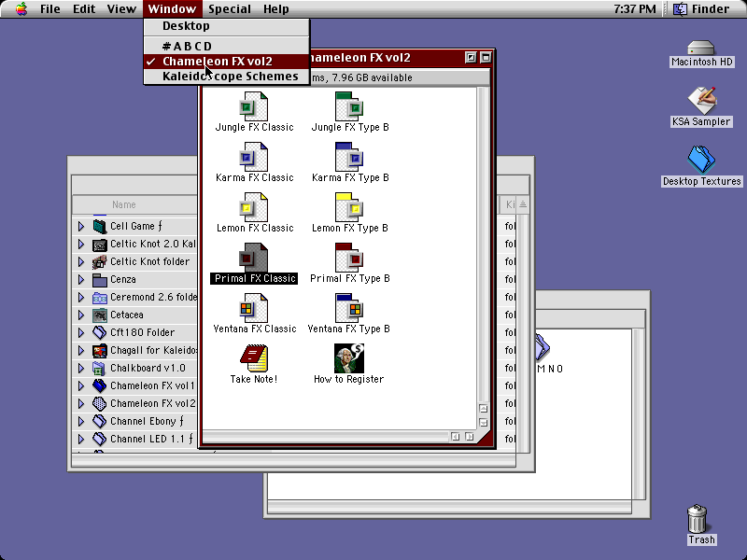747x560 pixels.
Task: Select the How to Register icon
Action: (x=349, y=358)
